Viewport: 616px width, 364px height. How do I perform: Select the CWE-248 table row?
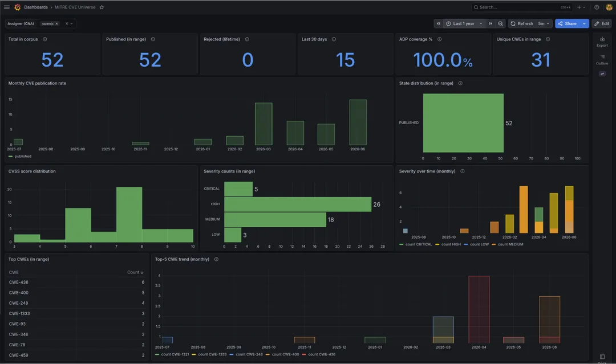[x=76, y=303]
